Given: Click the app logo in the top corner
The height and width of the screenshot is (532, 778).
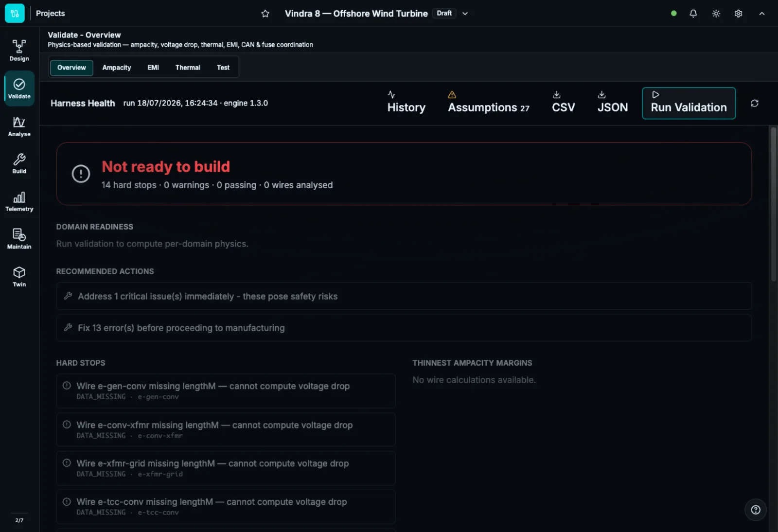Looking at the screenshot, I should click(15, 14).
